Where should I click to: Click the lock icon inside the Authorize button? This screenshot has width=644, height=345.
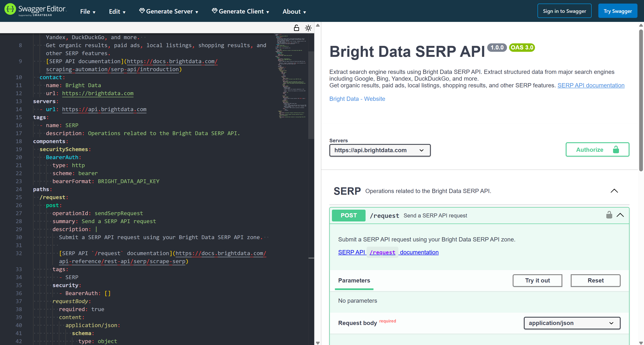[616, 149]
